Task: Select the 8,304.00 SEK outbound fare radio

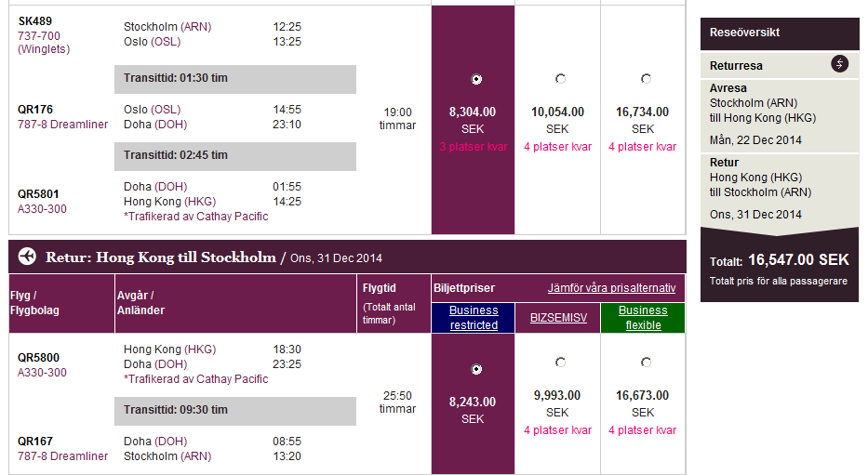Action: (x=477, y=79)
